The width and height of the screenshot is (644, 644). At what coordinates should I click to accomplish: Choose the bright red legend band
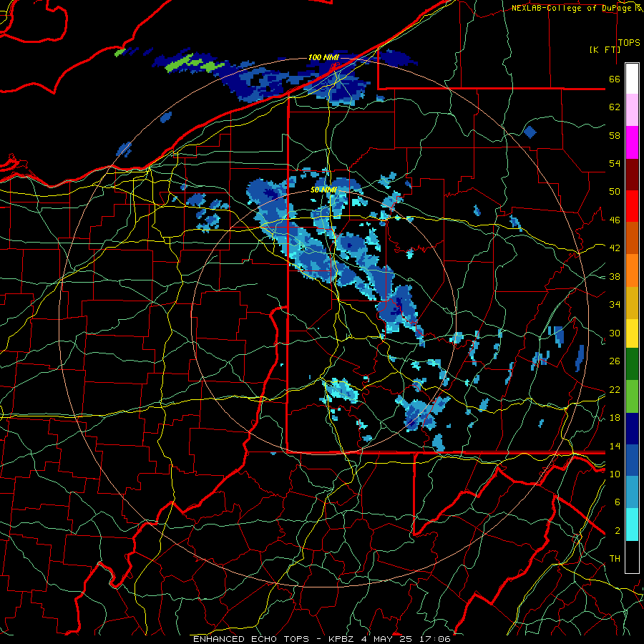point(632,206)
